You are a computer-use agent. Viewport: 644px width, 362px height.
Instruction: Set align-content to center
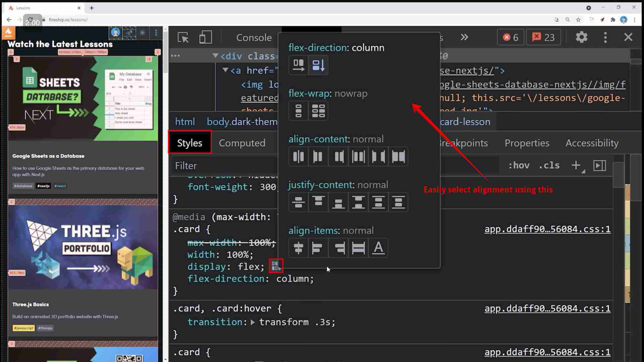298,156
